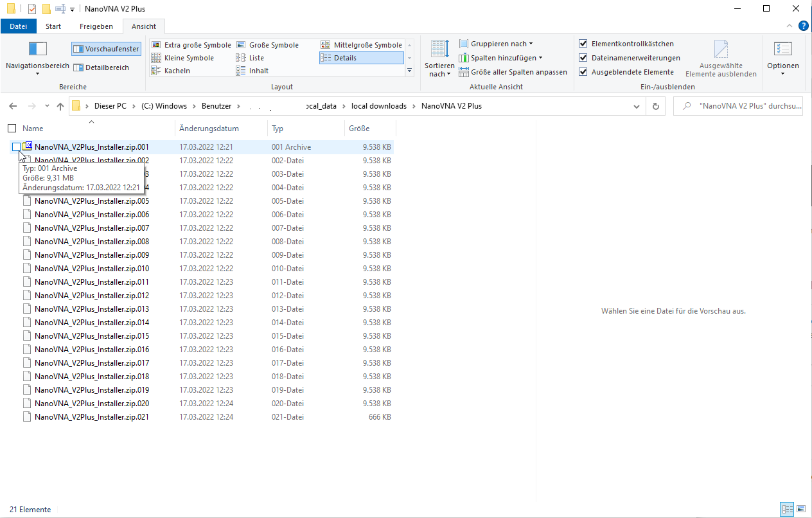The width and height of the screenshot is (812, 518).
Task: Click Dieser PC in address bar
Action: click(110, 106)
